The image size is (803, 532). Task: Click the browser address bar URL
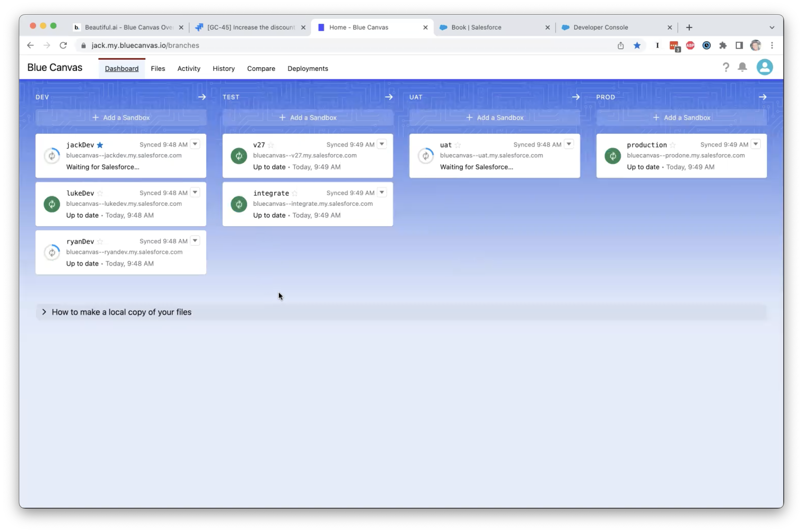pos(145,45)
